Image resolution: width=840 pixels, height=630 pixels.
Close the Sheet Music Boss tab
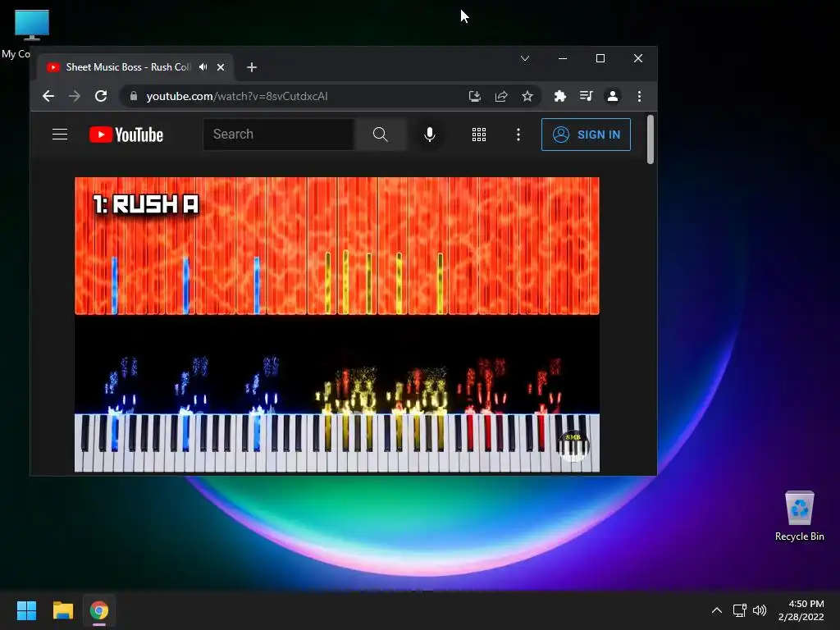click(221, 67)
